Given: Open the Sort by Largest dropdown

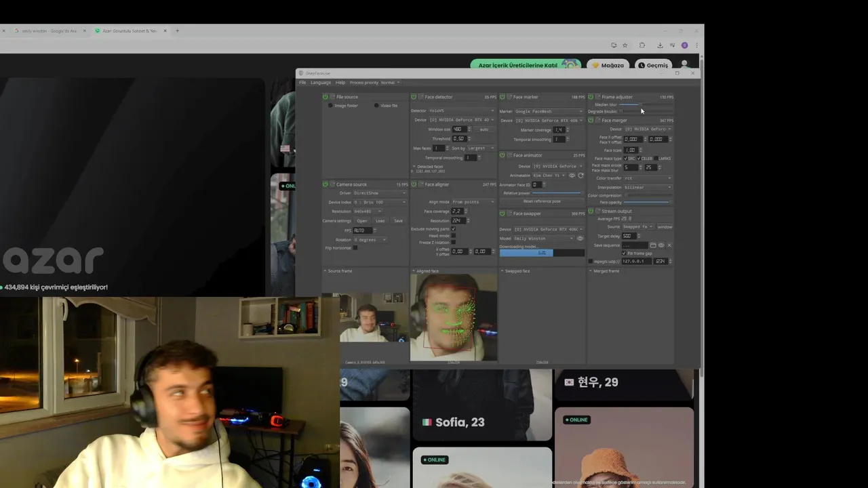Looking at the screenshot, I should [481, 148].
